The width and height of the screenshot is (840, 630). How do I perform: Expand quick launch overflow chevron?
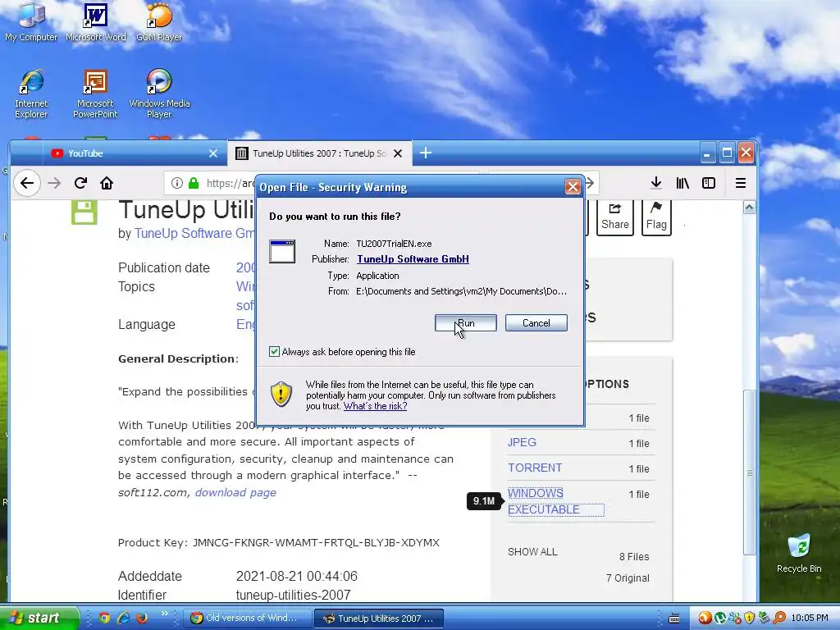click(x=164, y=614)
